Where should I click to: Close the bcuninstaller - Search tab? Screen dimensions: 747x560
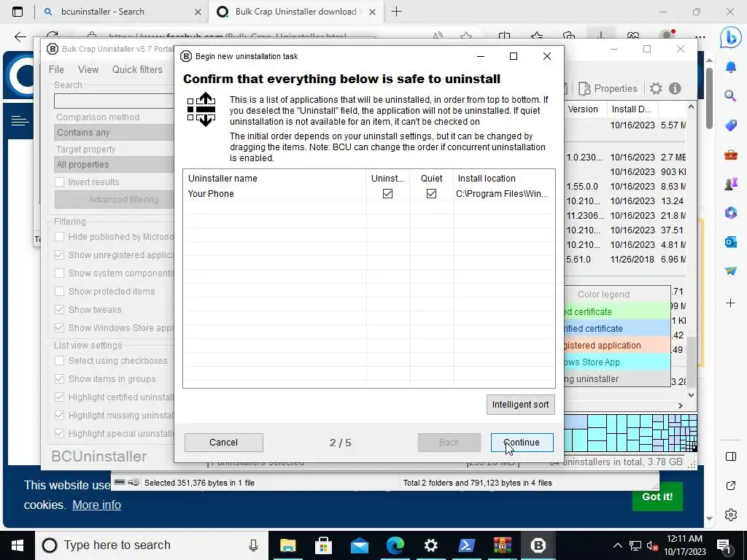[198, 12]
